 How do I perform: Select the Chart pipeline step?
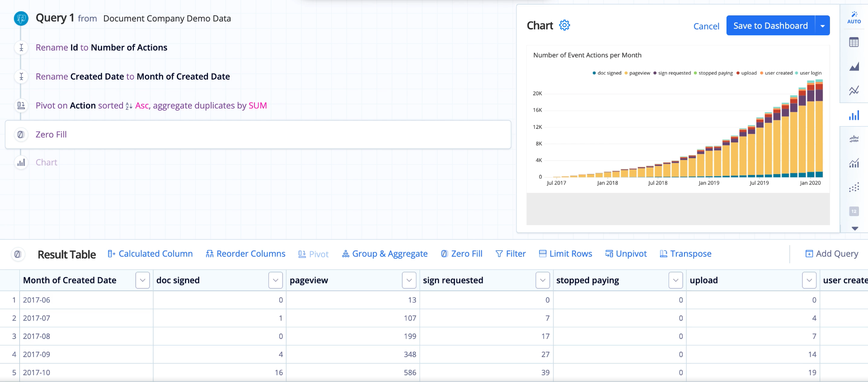click(47, 162)
